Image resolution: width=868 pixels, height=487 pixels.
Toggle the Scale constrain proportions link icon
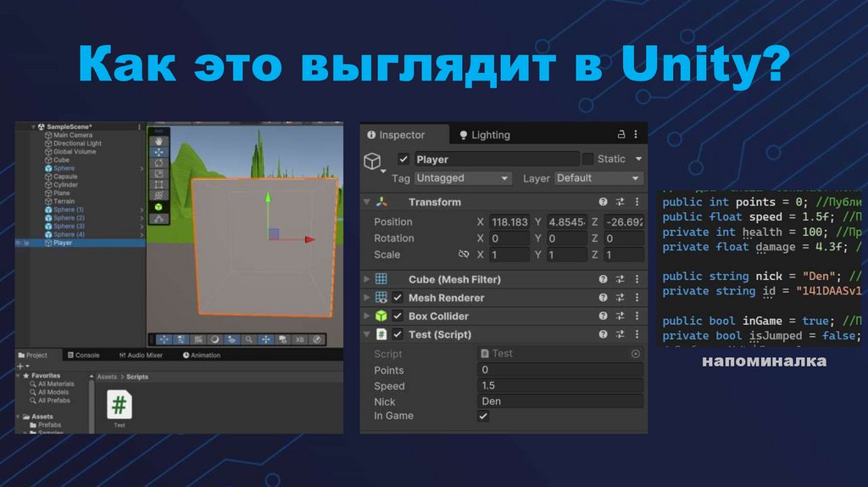[x=464, y=255]
